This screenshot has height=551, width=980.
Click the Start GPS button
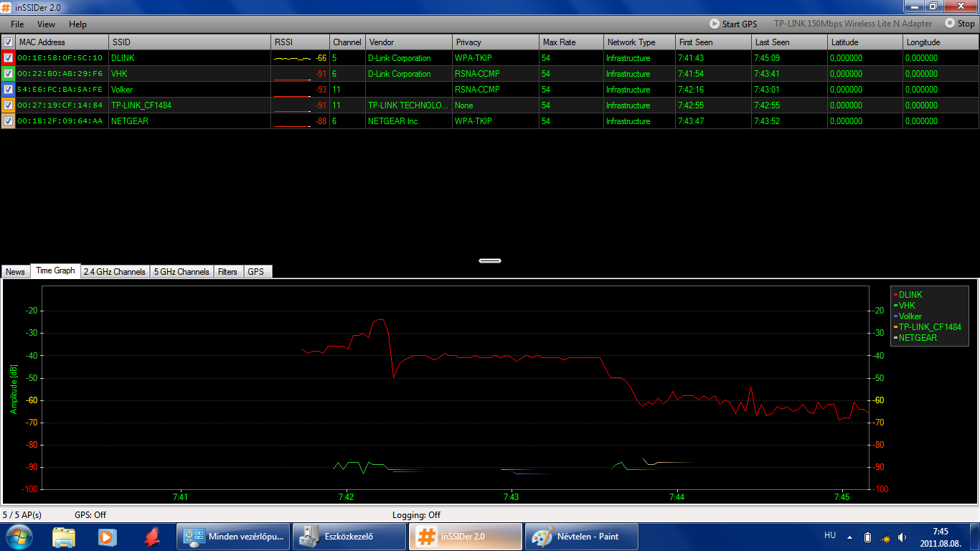click(x=733, y=24)
